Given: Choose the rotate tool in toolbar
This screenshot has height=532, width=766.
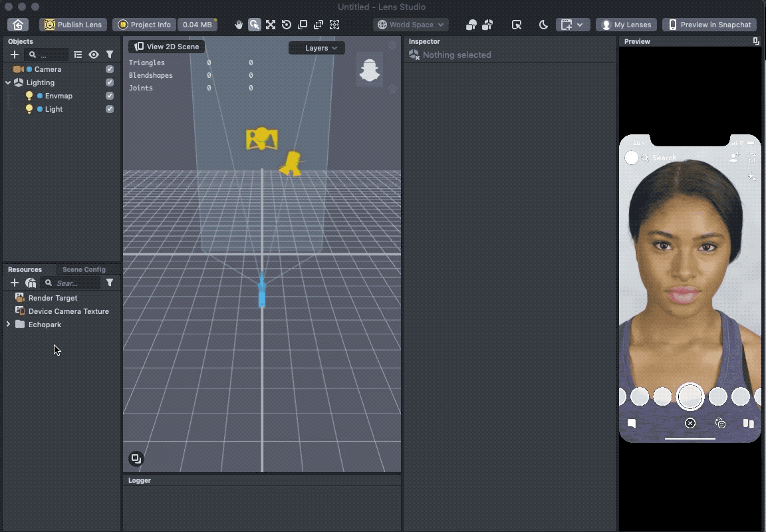Looking at the screenshot, I should [287, 25].
